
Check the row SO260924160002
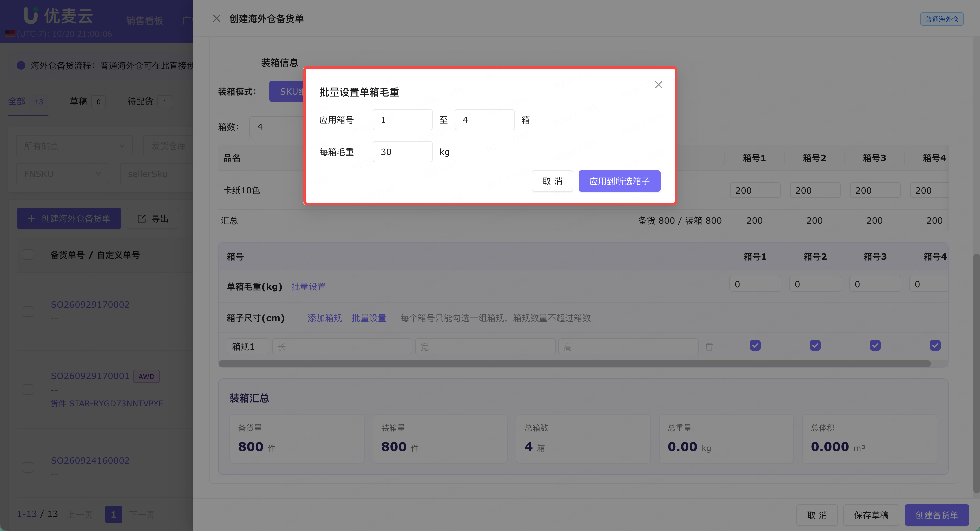(x=28, y=467)
